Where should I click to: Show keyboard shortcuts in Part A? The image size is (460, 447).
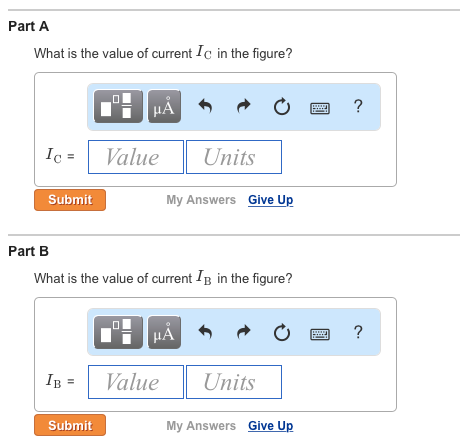pyautogui.click(x=320, y=108)
